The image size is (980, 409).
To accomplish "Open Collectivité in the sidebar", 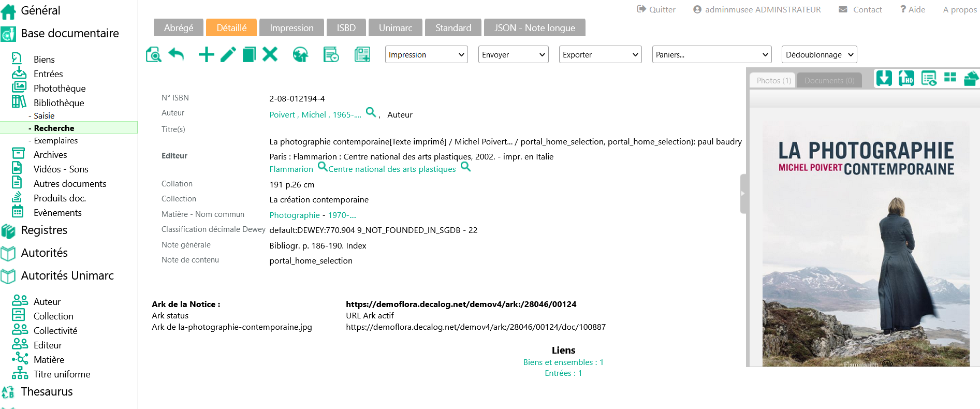I will click(x=55, y=330).
